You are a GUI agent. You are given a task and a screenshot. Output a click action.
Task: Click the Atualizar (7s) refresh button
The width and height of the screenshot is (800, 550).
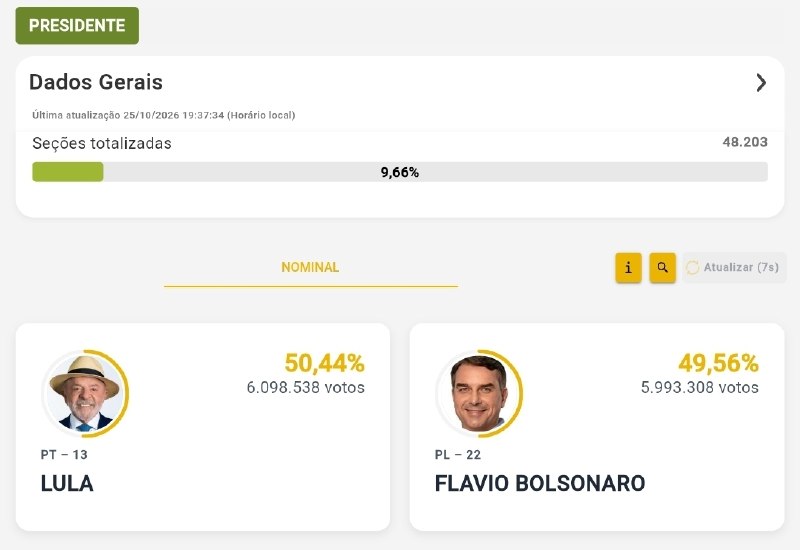[x=734, y=267]
